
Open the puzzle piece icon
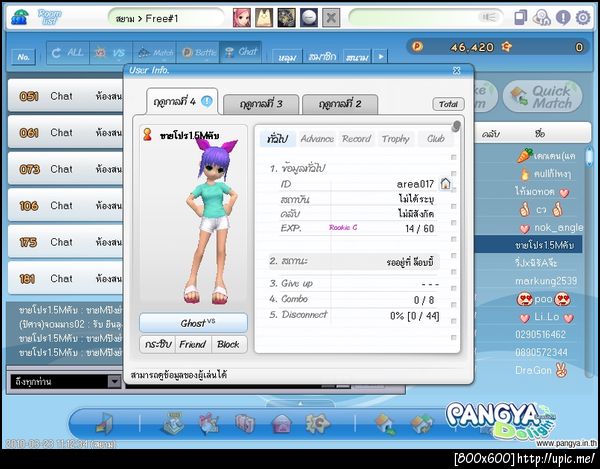(317, 423)
